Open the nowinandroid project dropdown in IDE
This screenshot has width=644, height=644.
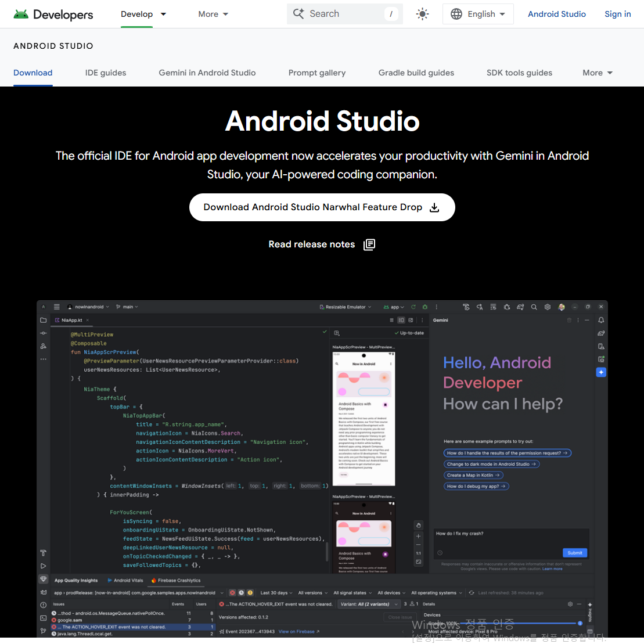tap(88, 307)
